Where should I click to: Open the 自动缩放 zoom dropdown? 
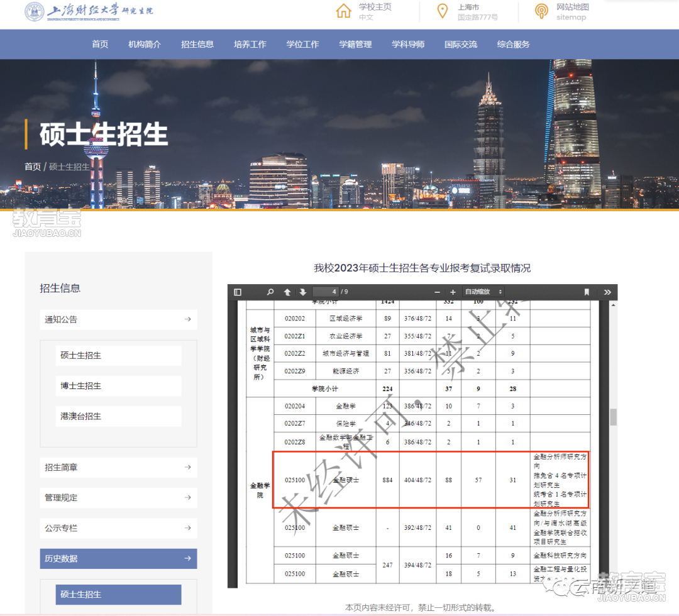(x=483, y=292)
